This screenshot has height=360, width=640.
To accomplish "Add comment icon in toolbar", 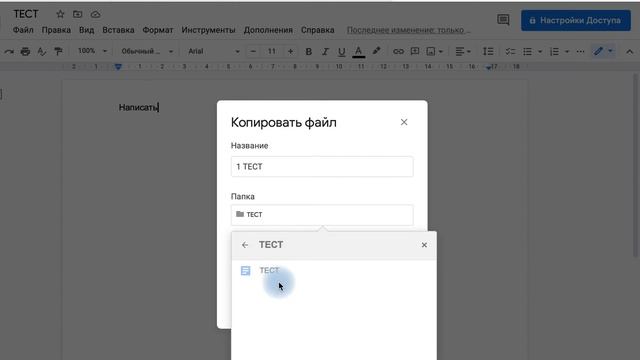I will coord(415,51).
